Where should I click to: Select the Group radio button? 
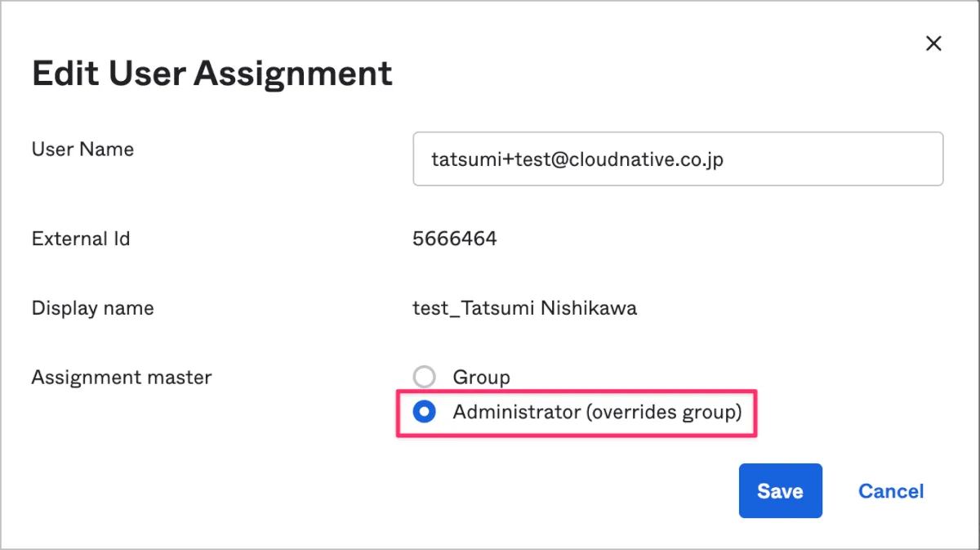click(x=425, y=377)
